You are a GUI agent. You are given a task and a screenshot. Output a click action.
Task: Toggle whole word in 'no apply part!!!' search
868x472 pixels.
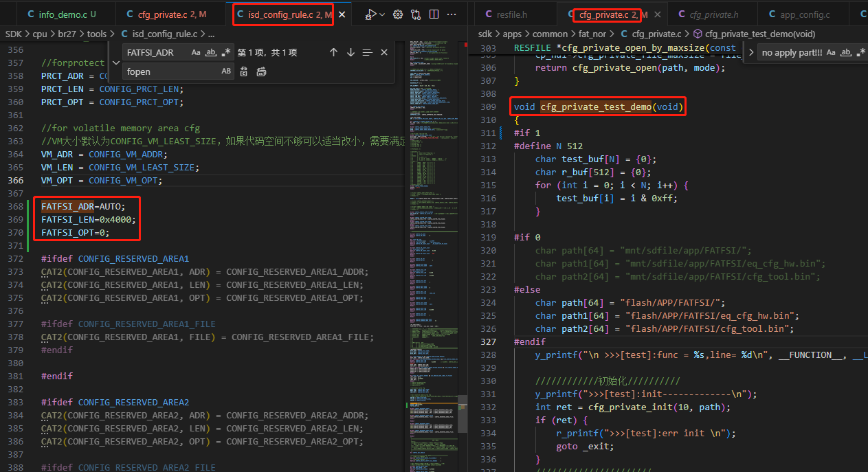846,52
